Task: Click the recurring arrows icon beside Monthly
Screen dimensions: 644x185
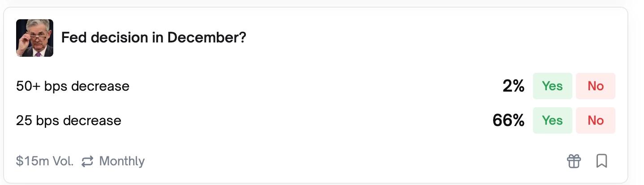Action: point(87,161)
